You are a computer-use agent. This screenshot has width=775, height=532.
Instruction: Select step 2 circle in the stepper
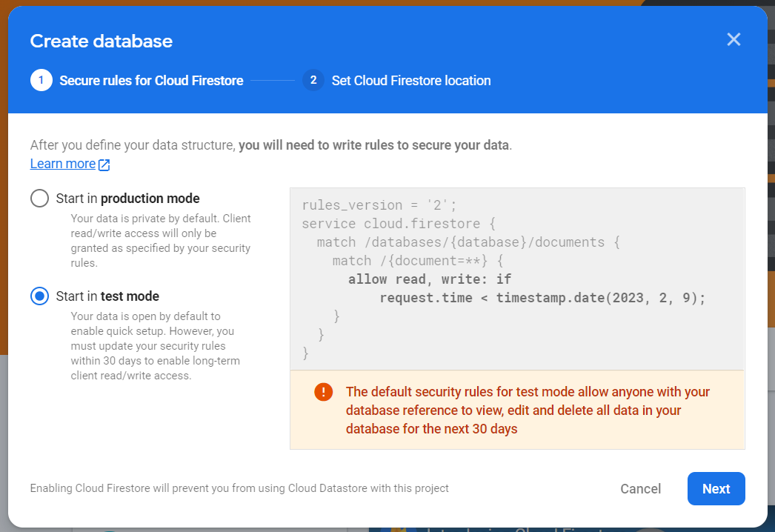[313, 80]
